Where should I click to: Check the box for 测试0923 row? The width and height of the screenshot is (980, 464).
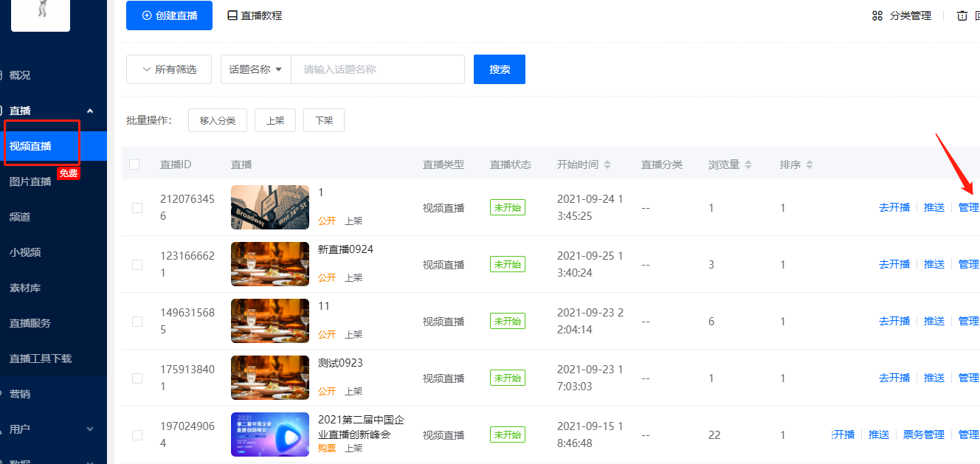[137, 378]
